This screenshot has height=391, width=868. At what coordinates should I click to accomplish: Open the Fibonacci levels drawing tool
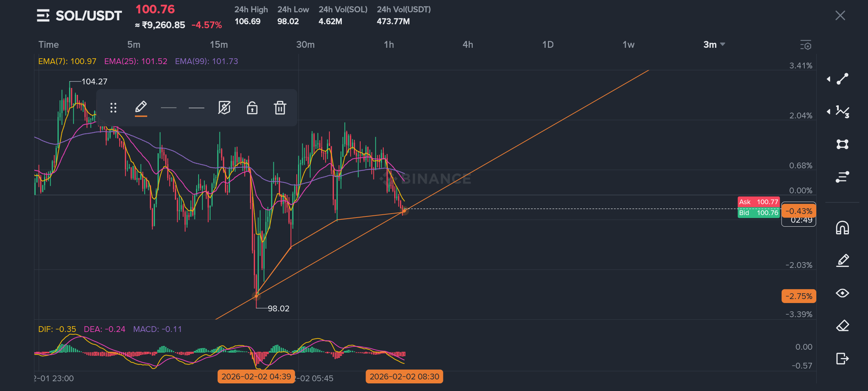pos(842,177)
